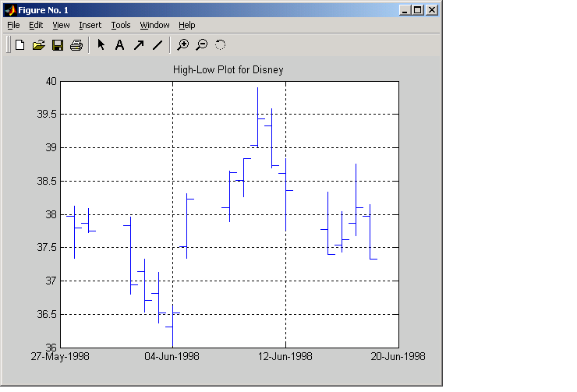Click the New Figure toolbar icon
The image size is (577, 392).
[x=19, y=45]
